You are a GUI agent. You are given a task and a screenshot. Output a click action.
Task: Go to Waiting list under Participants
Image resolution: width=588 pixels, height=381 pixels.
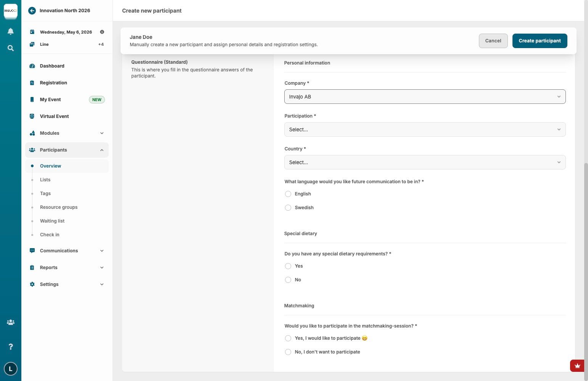52,221
